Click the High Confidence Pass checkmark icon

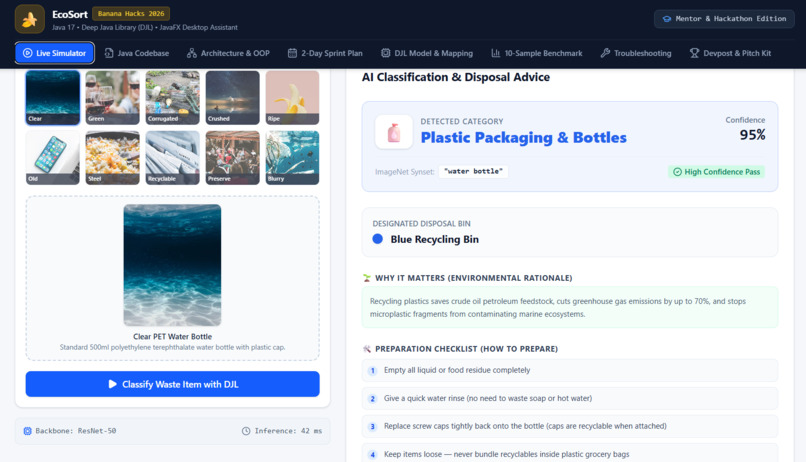(677, 172)
